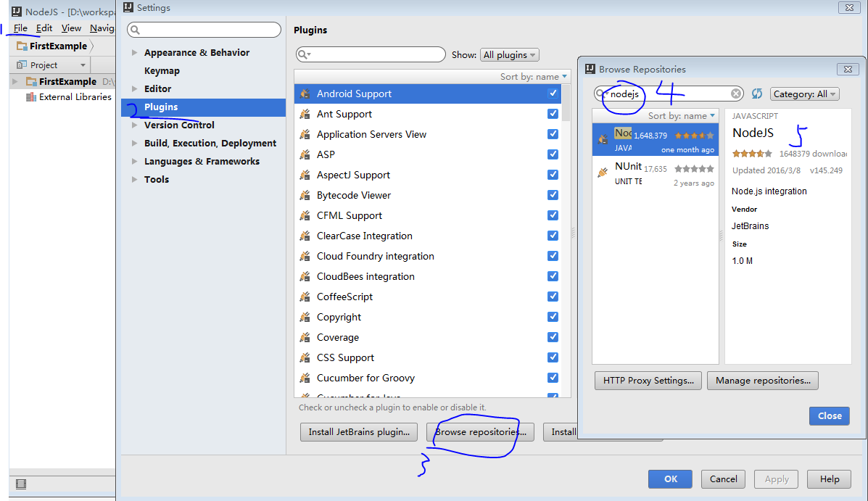Screen dimensions: 868x501
Task: Open Build, Execution, Deployment settings
Action: click(x=210, y=143)
